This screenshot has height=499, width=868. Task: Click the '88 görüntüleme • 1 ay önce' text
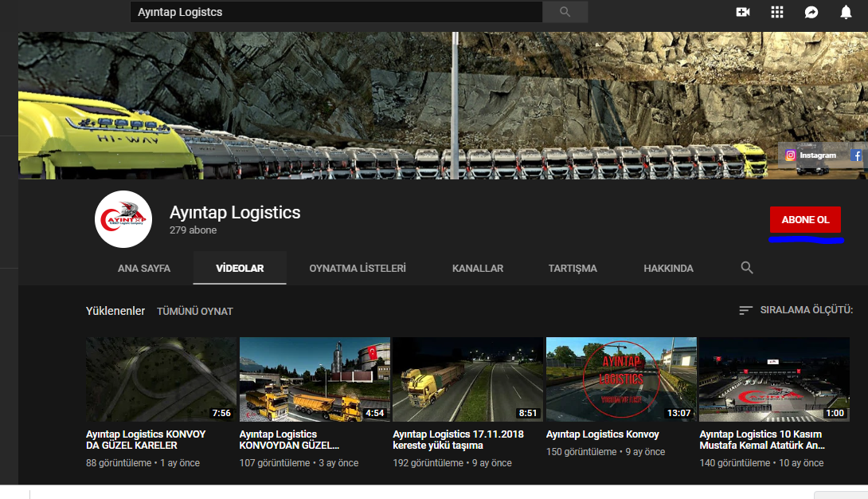(143, 463)
